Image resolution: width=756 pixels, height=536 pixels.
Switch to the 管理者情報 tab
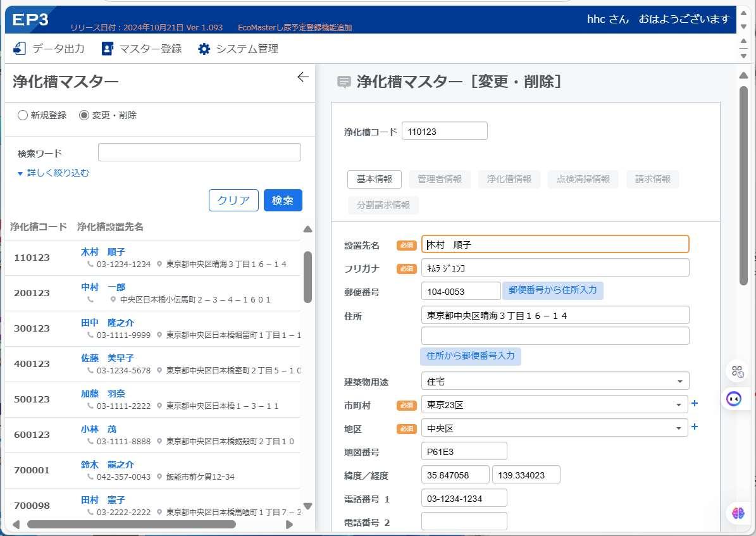439,179
